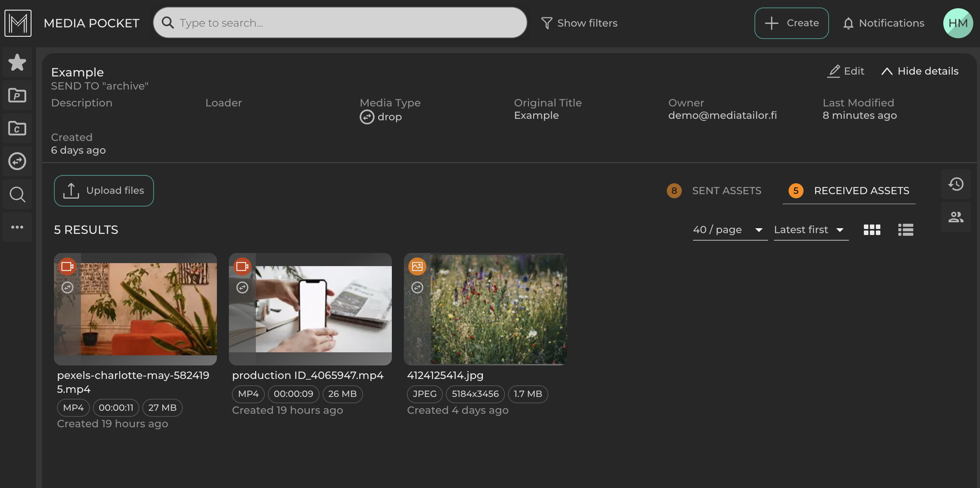Viewport: 980px width, 488px height.
Task: Collapse panel with Hide details
Action: click(x=920, y=71)
